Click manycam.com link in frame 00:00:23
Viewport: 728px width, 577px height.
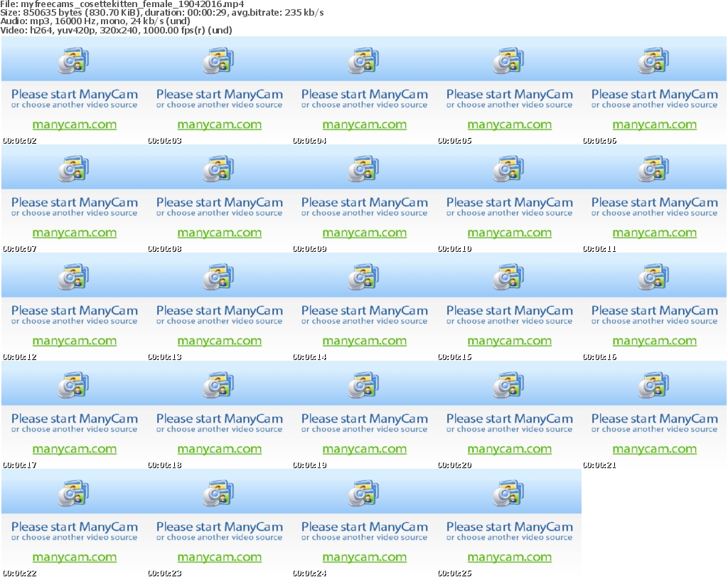tap(220, 558)
